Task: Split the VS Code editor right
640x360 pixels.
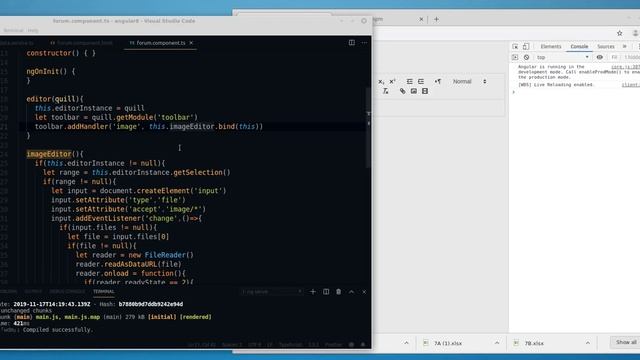Action: coord(351,42)
